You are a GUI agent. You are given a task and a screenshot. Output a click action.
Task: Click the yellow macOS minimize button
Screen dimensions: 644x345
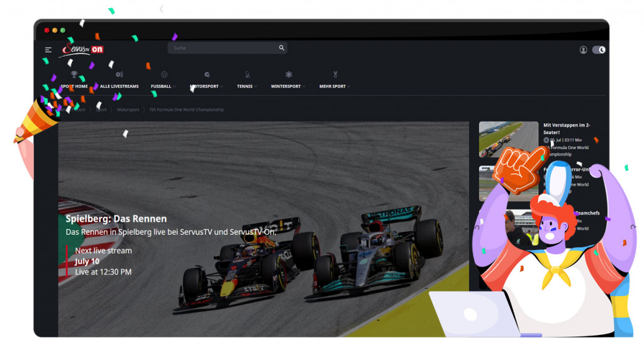55,30
